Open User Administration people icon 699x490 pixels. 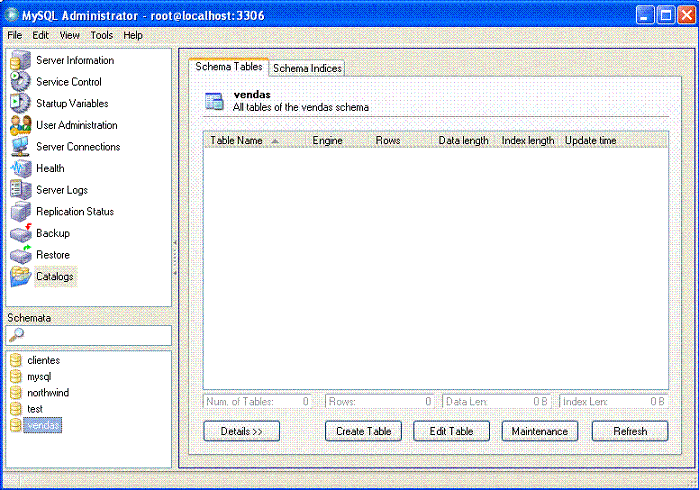(x=21, y=125)
